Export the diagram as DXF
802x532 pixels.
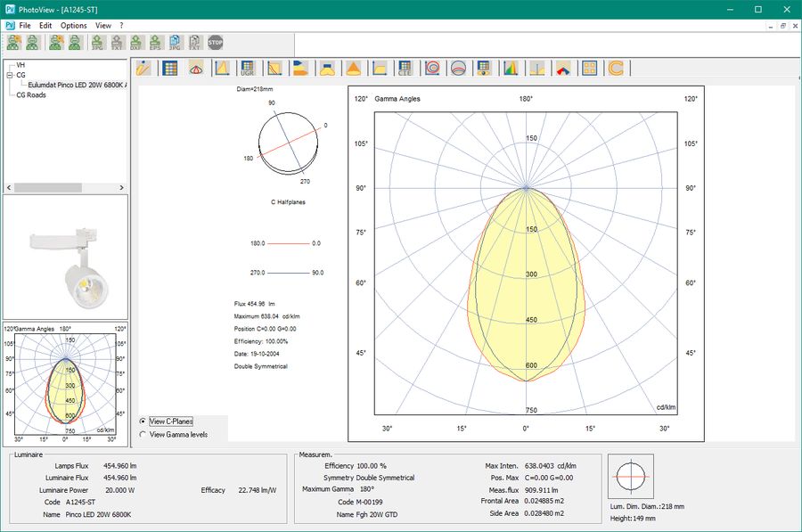click(x=136, y=43)
